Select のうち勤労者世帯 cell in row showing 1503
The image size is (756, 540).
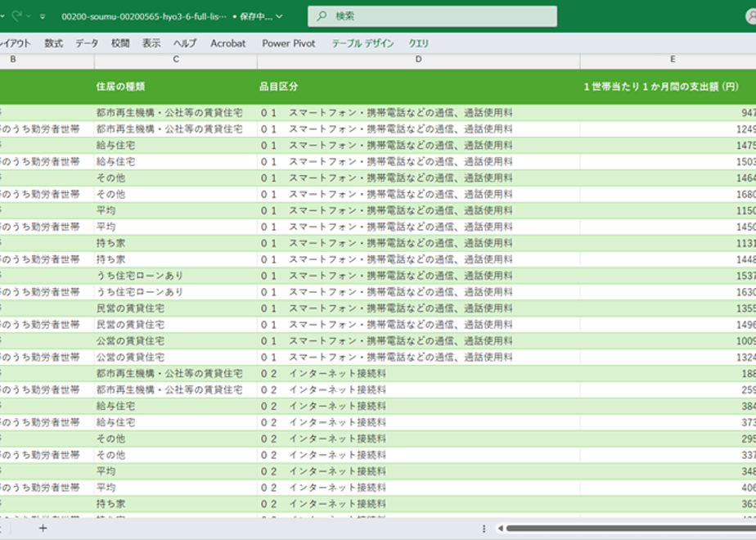point(47,161)
